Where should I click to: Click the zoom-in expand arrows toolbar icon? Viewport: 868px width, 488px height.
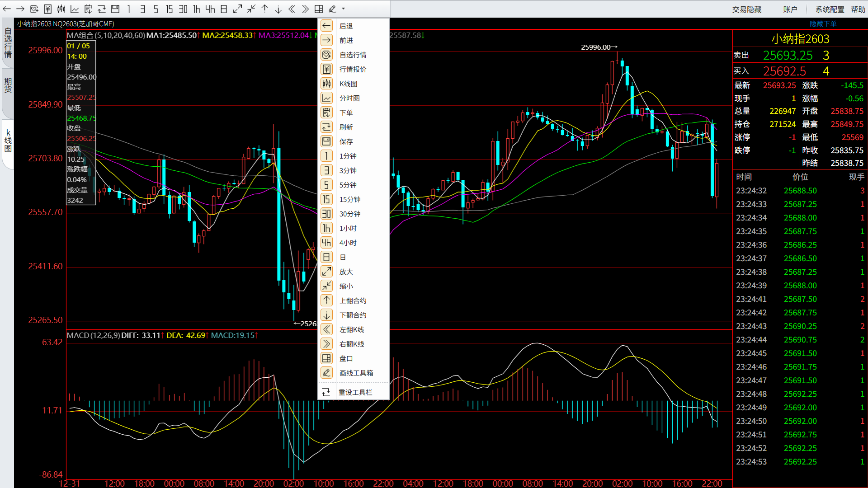(x=237, y=9)
